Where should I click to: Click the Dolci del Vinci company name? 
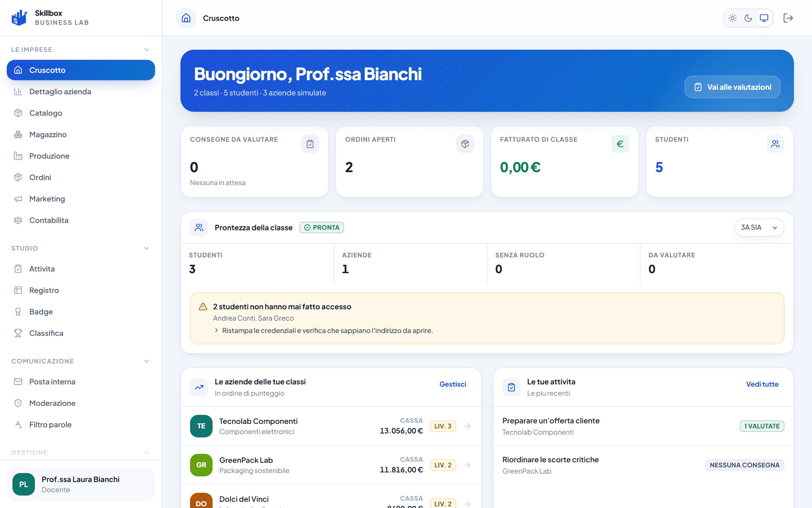[x=244, y=499]
